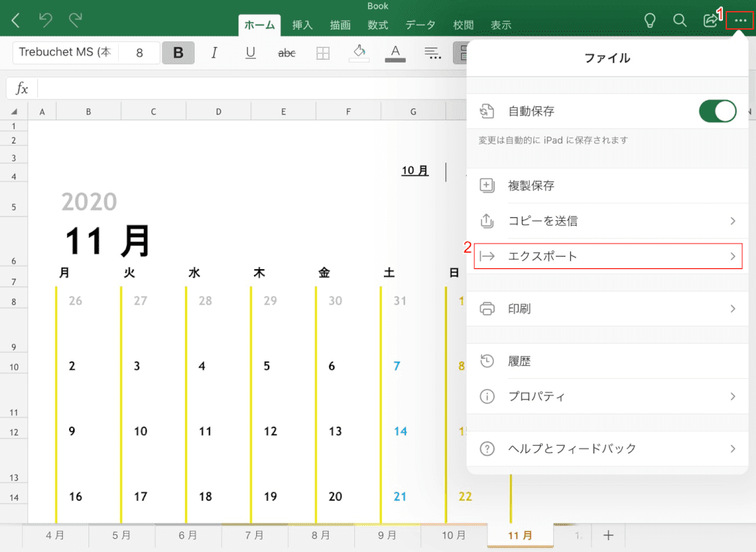
Task: Open the 9 月 sheet tab
Action: point(387,535)
